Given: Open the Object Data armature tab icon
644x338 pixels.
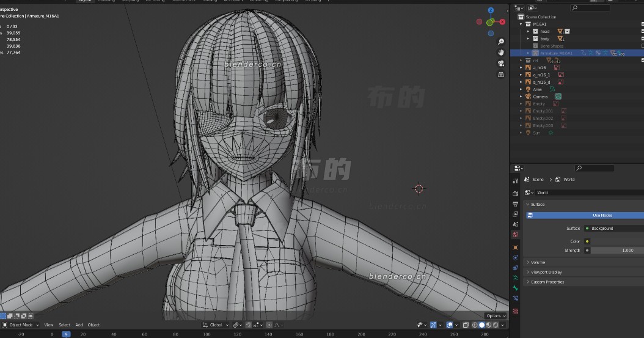Looking at the screenshot, I should [516, 278].
